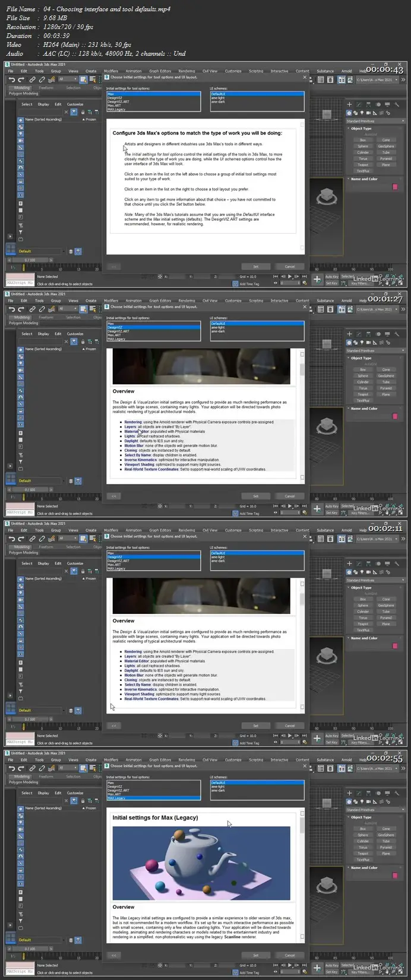Click the pink object color swatch in the 00:00:43 frame
Image resolution: width=411 pixels, height=980 pixels.
click(395, 187)
